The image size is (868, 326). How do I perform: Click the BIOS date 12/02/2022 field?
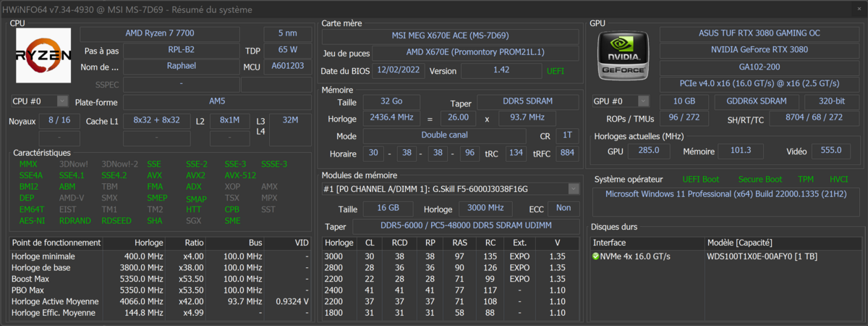coord(399,70)
